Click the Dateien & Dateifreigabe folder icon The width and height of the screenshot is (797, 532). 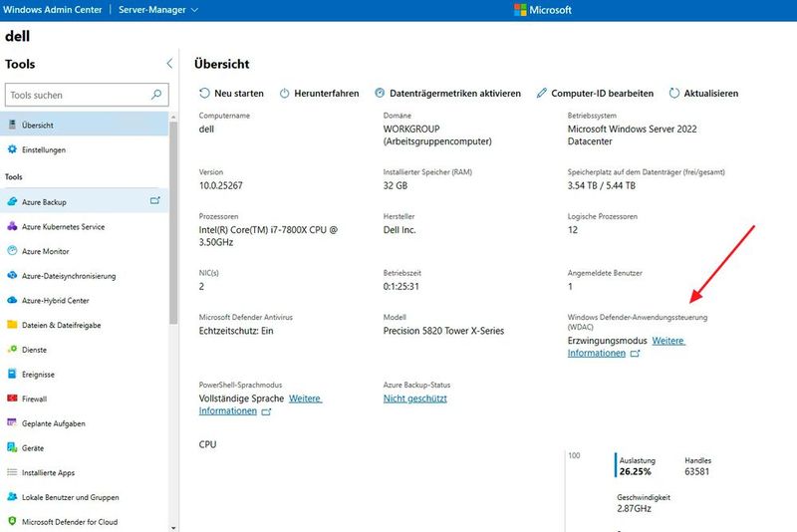(12, 324)
